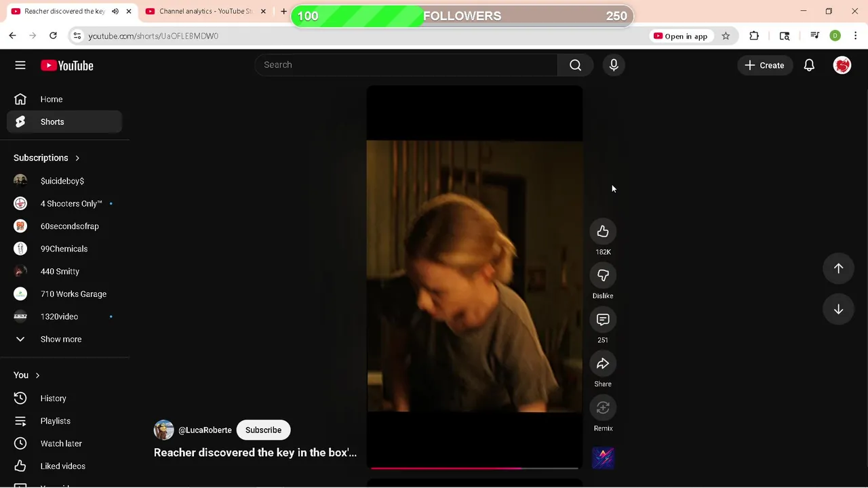Open the 710 Works Garage channel
This screenshot has width=868, height=488.
(64, 294)
